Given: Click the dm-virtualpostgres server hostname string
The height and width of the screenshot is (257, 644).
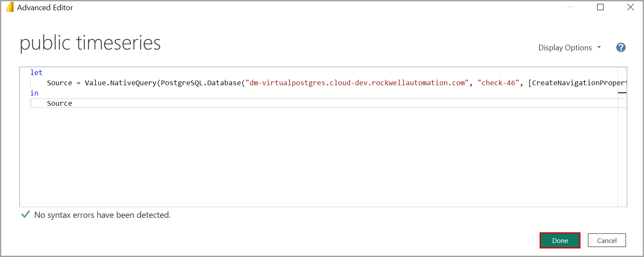Looking at the screenshot, I should pos(356,83).
